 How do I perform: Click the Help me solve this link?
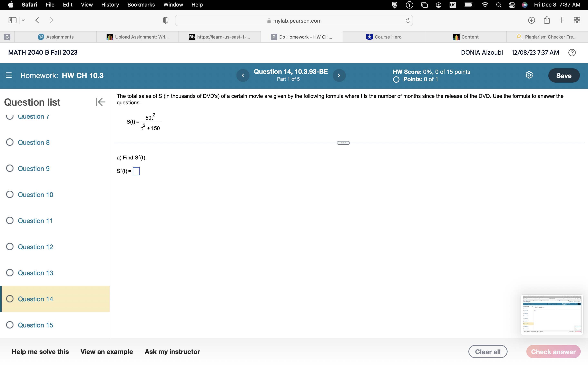pyautogui.click(x=40, y=351)
